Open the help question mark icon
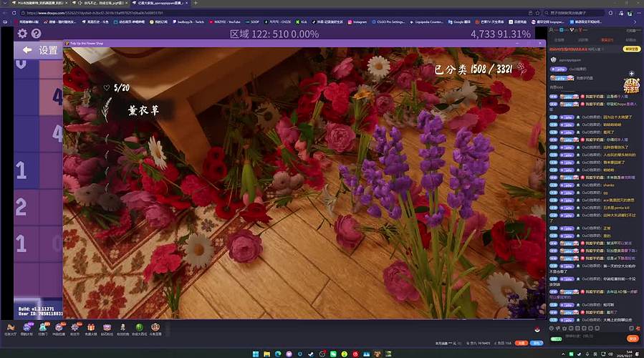 [x=36, y=33]
